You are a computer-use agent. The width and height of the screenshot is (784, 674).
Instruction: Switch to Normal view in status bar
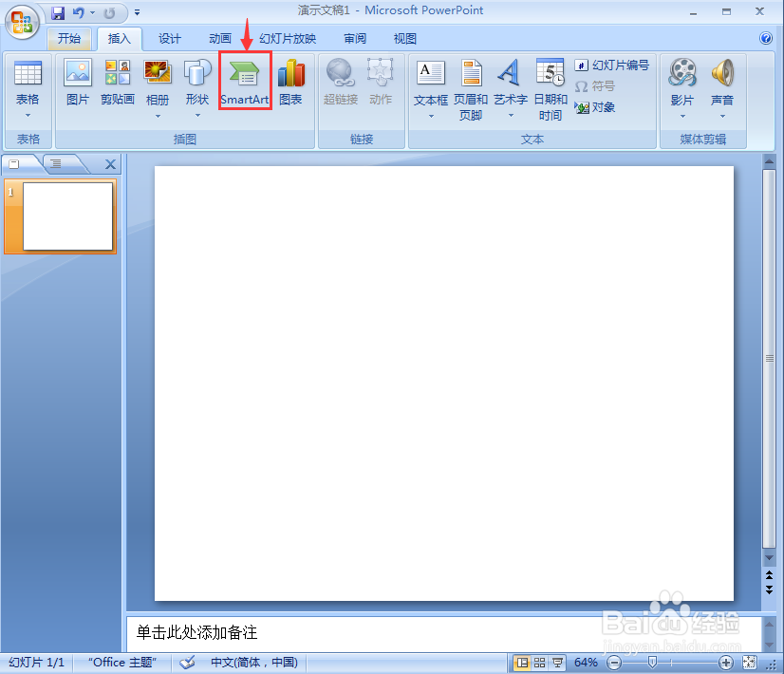click(x=522, y=663)
